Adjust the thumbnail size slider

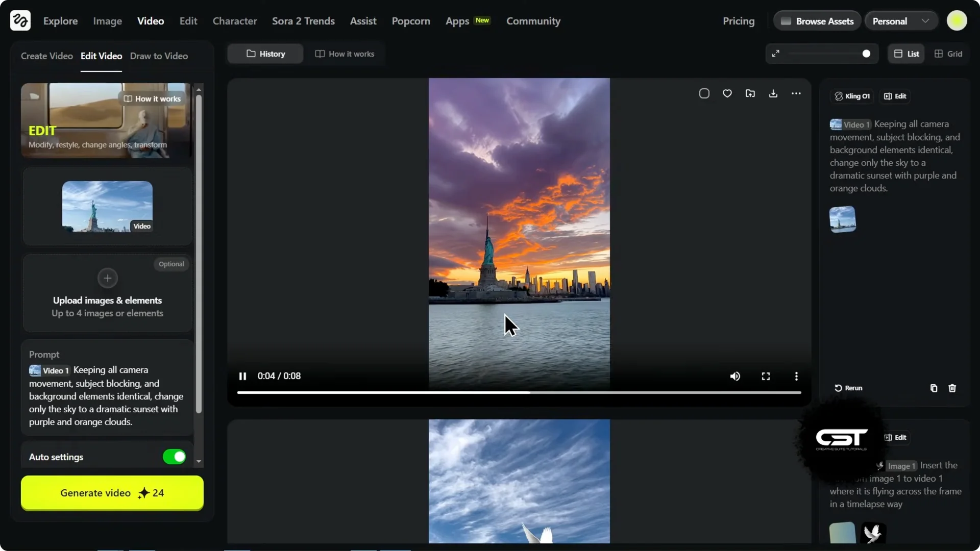pos(866,54)
